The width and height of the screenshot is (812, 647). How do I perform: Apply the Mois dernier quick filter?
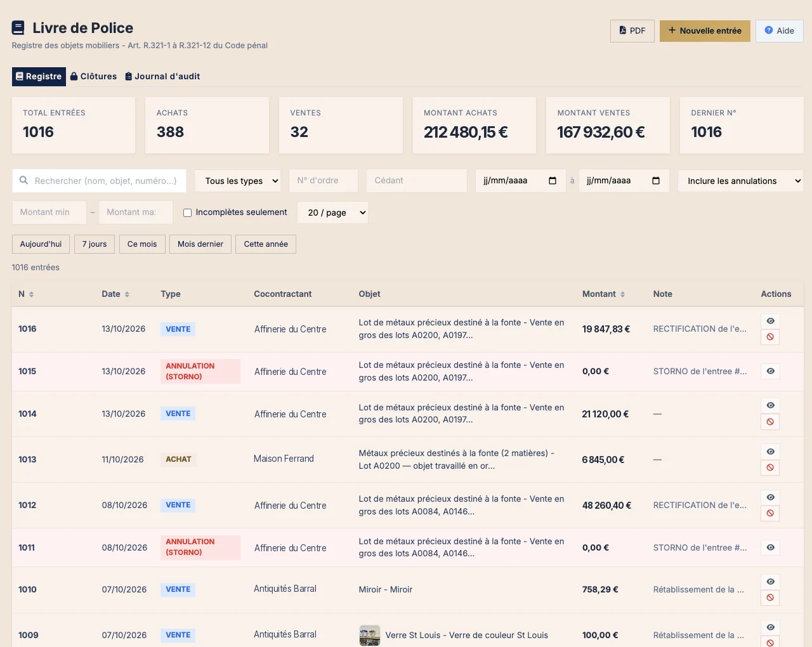point(200,244)
